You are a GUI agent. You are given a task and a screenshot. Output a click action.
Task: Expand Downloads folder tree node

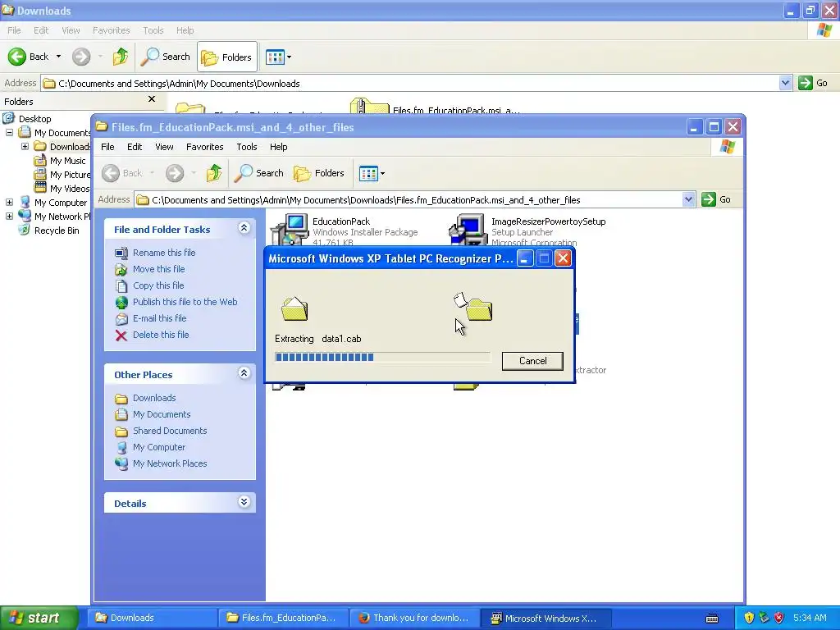click(25, 146)
